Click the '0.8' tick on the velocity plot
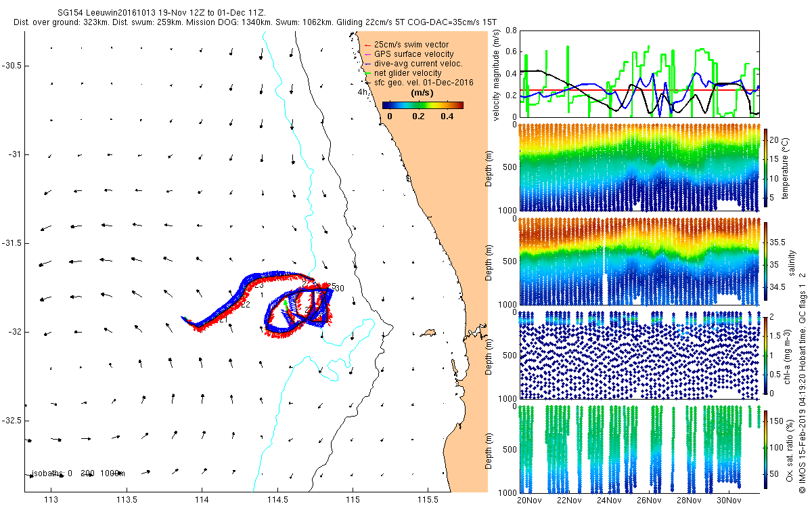 click(x=511, y=30)
